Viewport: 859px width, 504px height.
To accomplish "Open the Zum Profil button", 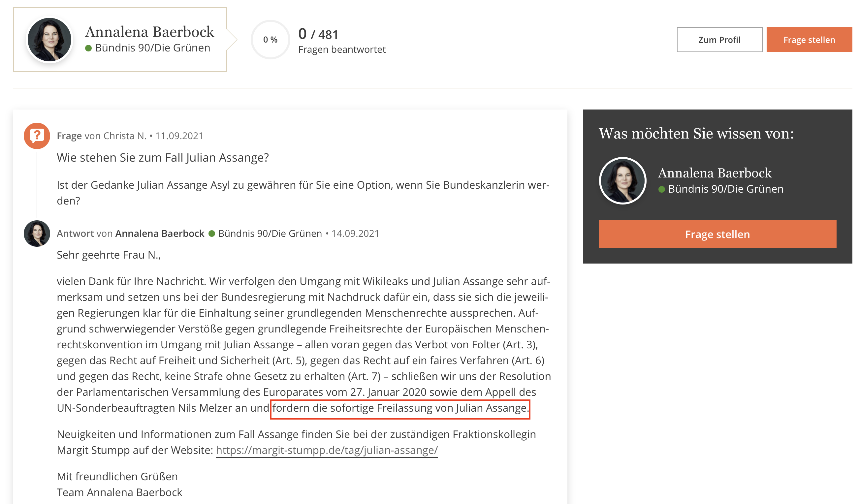I will [x=719, y=40].
